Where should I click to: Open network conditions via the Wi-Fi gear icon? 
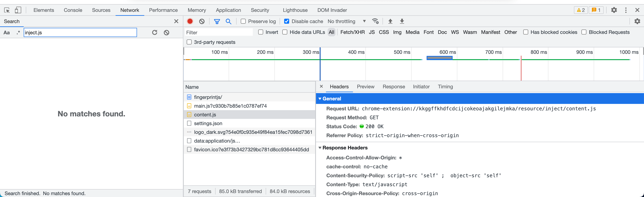[375, 21]
